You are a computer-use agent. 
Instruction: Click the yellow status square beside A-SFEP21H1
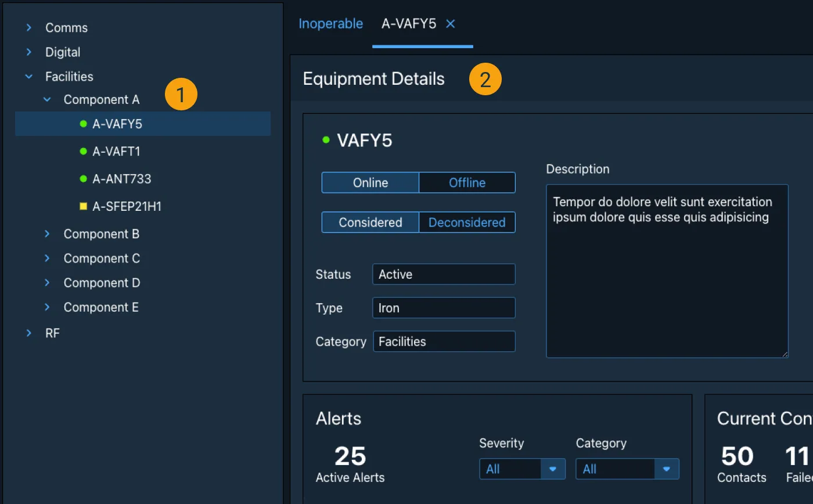coord(83,206)
